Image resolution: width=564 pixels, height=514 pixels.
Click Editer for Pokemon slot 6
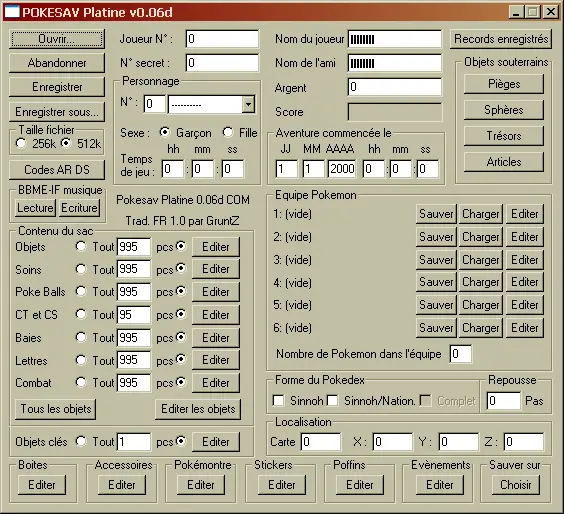pos(524,328)
